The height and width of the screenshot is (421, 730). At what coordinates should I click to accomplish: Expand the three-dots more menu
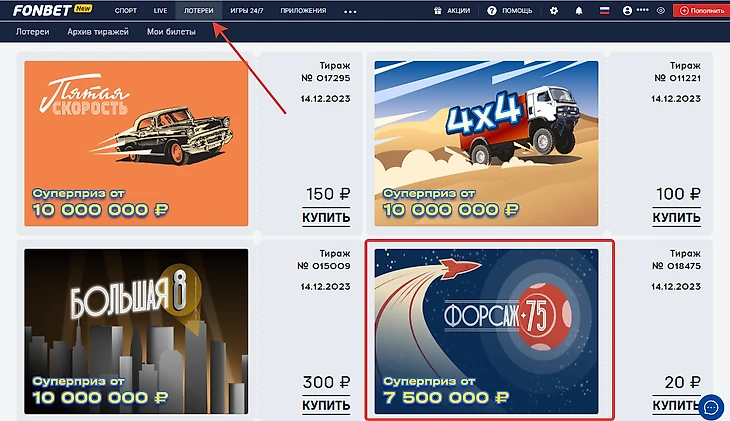(350, 12)
